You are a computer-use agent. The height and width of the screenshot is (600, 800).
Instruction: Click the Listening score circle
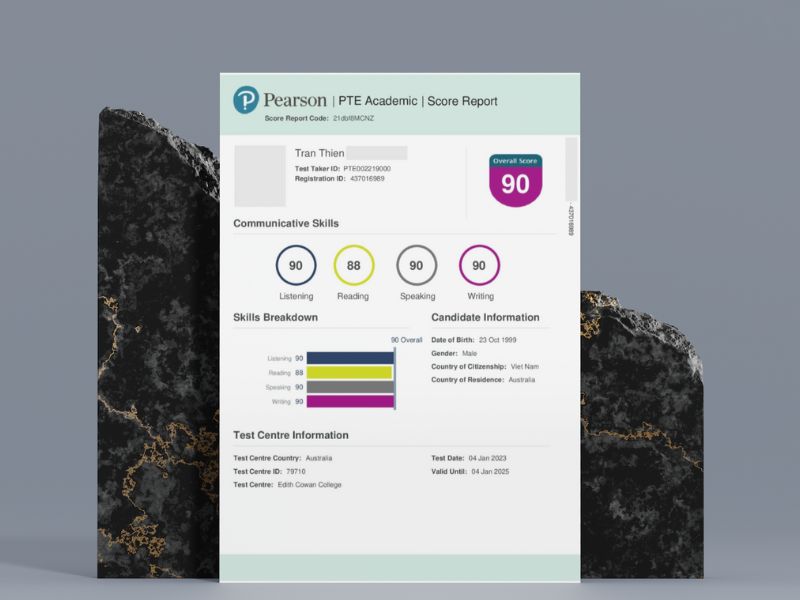pos(296,265)
